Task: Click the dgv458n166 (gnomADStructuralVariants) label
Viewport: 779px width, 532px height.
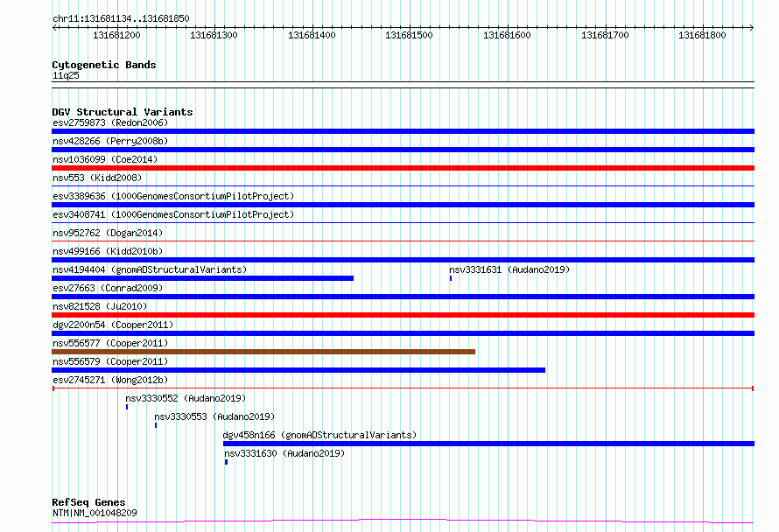Action: tap(320, 435)
